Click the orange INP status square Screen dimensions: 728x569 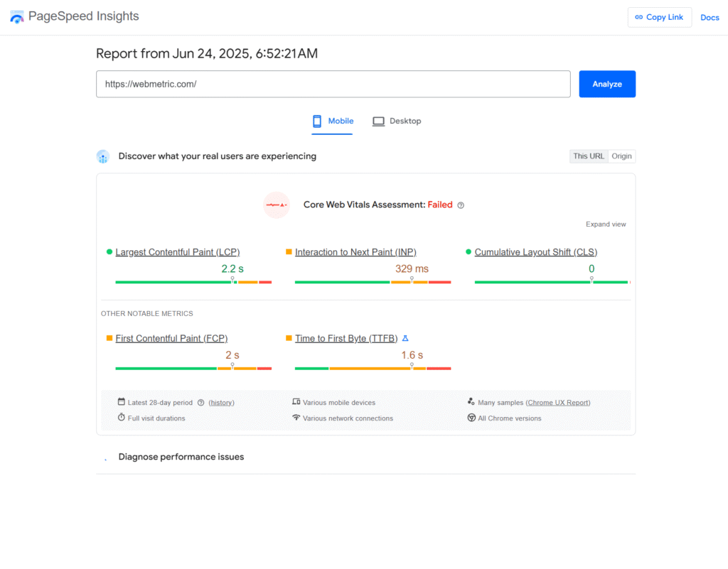pos(289,251)
